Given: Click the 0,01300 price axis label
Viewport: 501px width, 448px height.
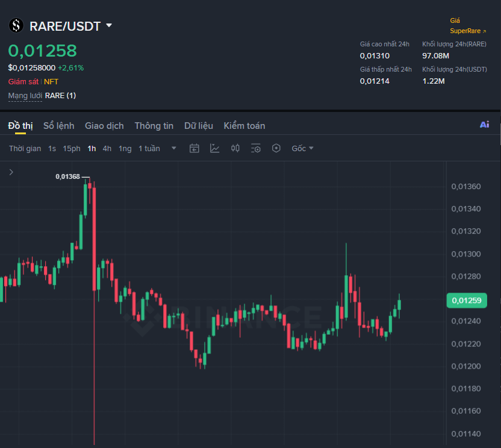Looking at the screenshot, I should pyautogui.click(x=466, y=254).
